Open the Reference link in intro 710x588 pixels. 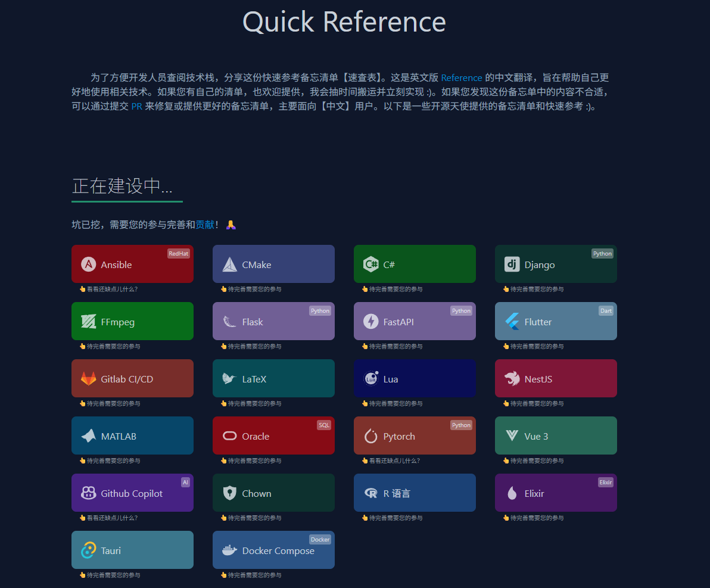[462, 77]
